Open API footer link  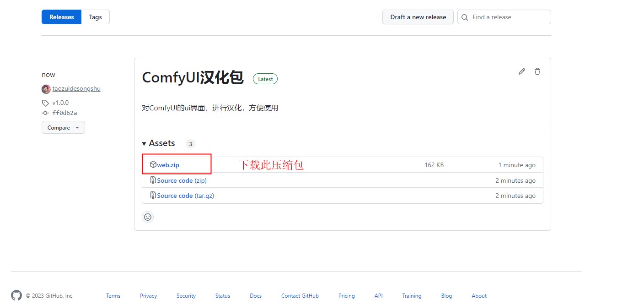(379, 296)
